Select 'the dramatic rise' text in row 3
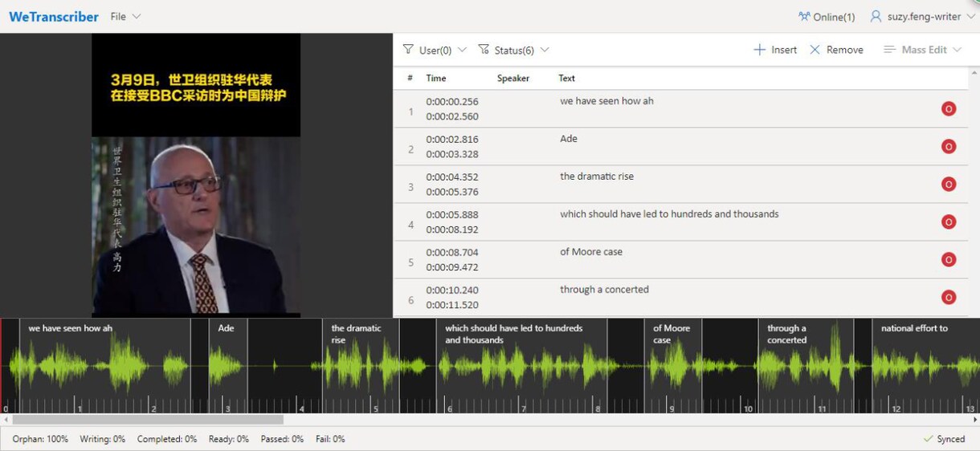This screenshot has height=451, width=980. [597, 177]
